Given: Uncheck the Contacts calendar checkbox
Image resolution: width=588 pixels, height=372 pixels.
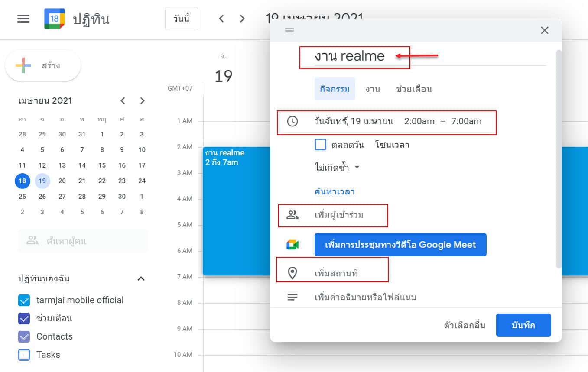Looking at the screenshot, I should (24, 336).
